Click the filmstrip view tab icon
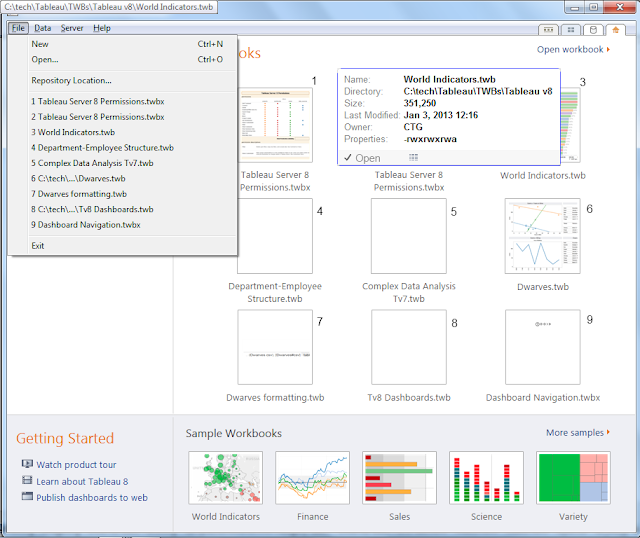Image resolution: width=640 pixels, height=538 pixels. coord(548,30)
